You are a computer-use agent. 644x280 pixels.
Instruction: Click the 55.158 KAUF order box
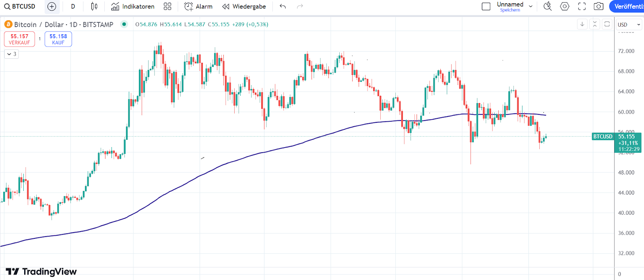pyautogui.click(x=58, y=39)
